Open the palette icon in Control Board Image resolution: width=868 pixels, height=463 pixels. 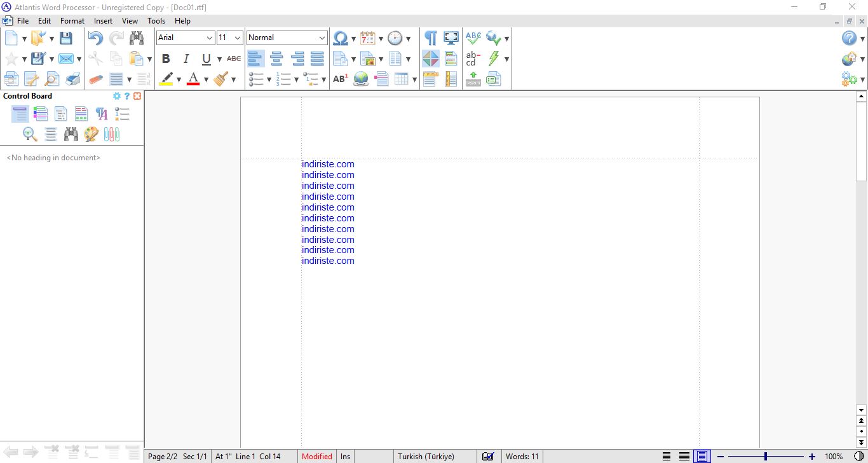(x=92, y=134)
